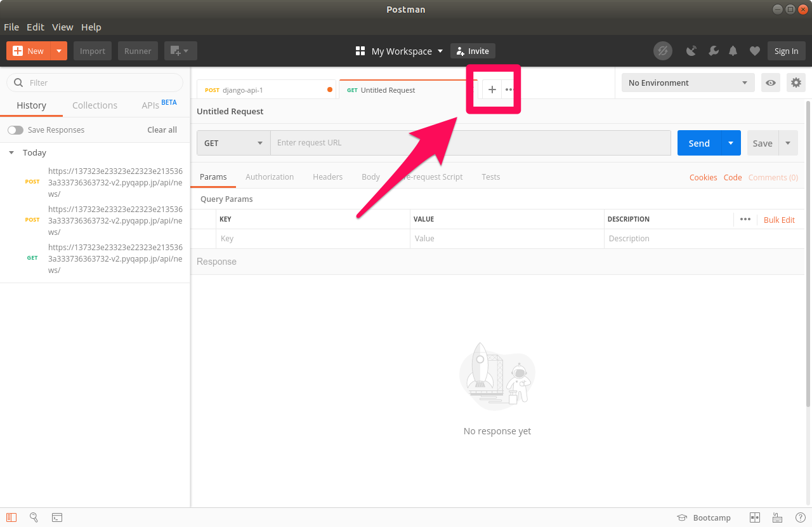The image size is (812, 527).
Task: Open the Headers request tab
Action: [x=327, y=177]
